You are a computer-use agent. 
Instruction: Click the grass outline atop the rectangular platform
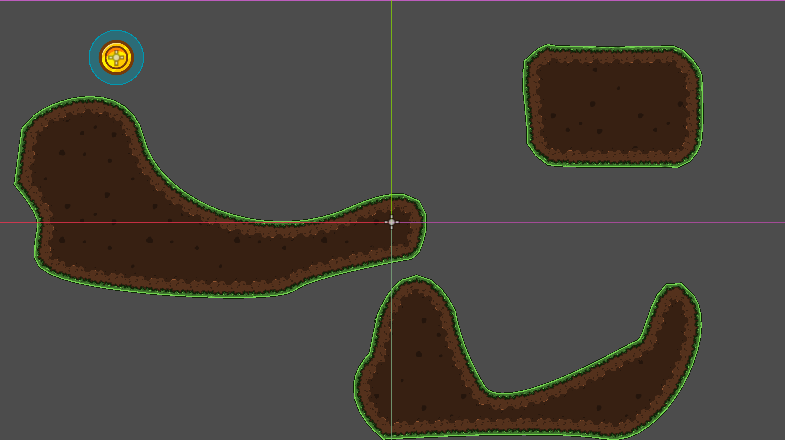612,47
